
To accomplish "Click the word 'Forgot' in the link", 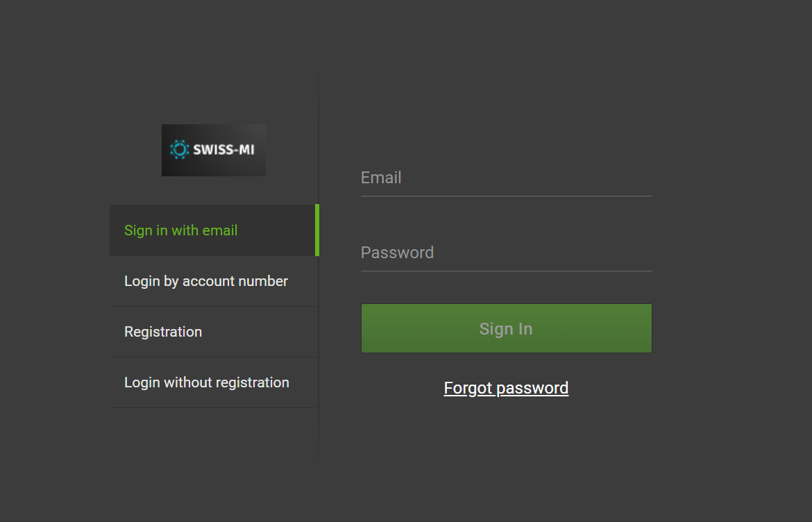I will pos(468,388).
